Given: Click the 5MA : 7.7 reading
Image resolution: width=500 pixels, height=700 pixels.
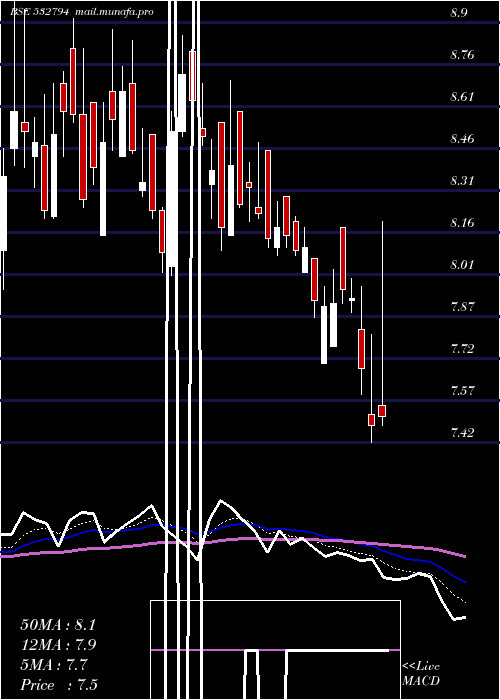Looking at the screenshot, I should click(54, 665).
